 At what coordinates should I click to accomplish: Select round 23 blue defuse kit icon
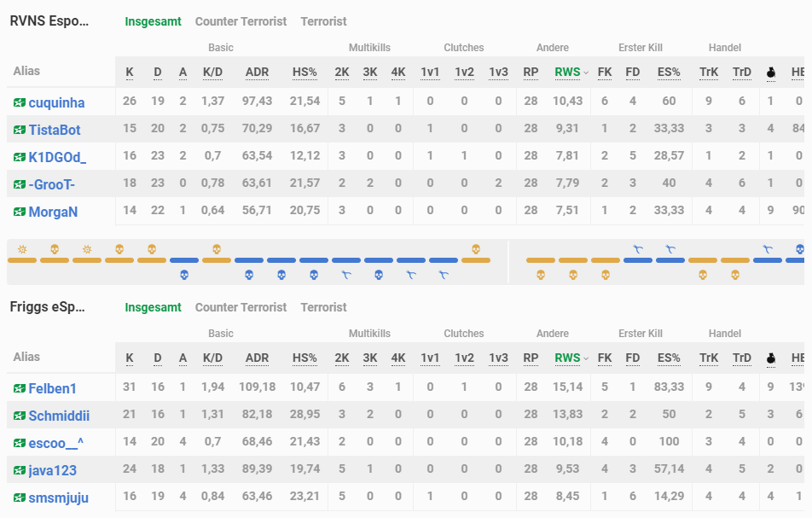pos(768,250)
